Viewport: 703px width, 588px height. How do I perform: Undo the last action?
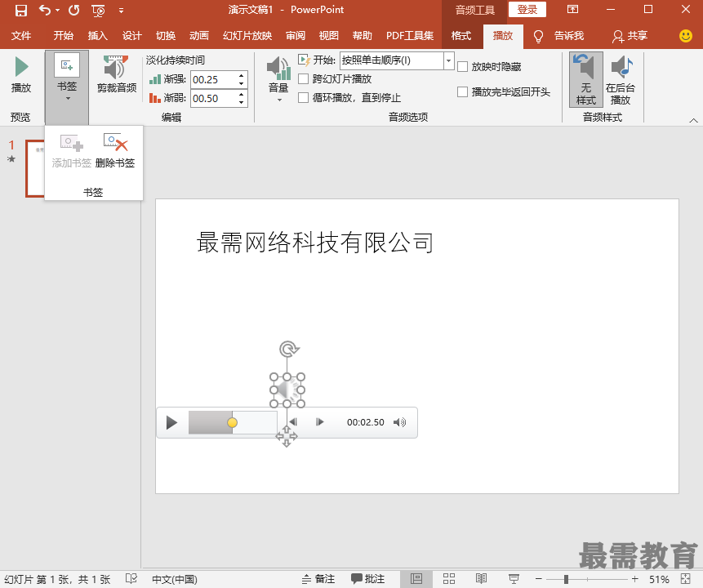44,10
